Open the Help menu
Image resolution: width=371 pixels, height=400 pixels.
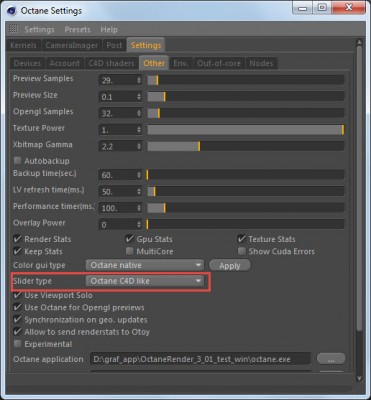pos(109,30)
